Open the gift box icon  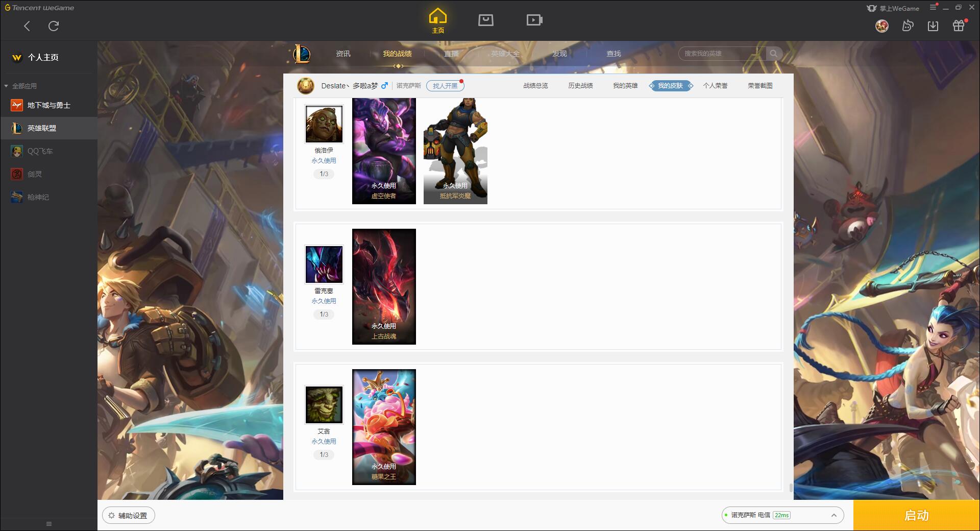point(959,26)
